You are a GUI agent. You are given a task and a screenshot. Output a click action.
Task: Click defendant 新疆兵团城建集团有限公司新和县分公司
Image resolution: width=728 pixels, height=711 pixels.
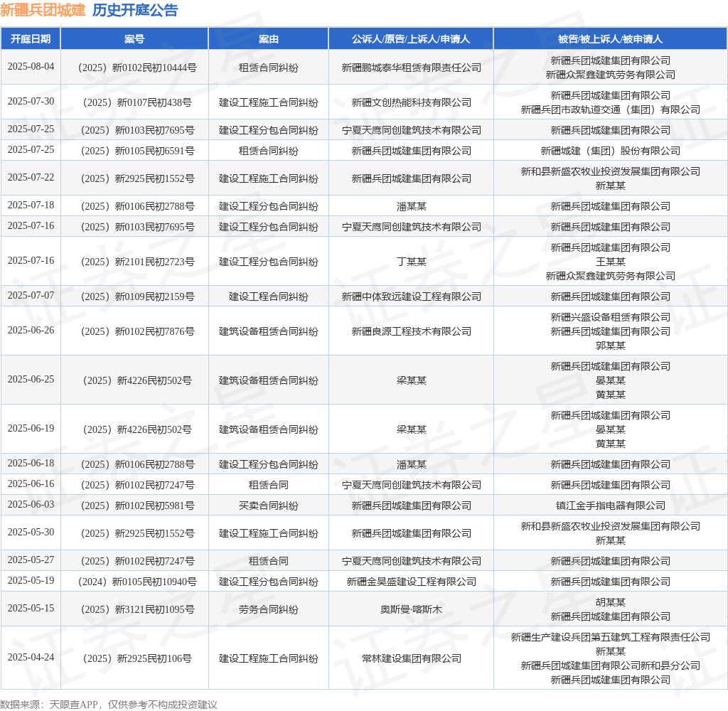(x=611, y=665)
